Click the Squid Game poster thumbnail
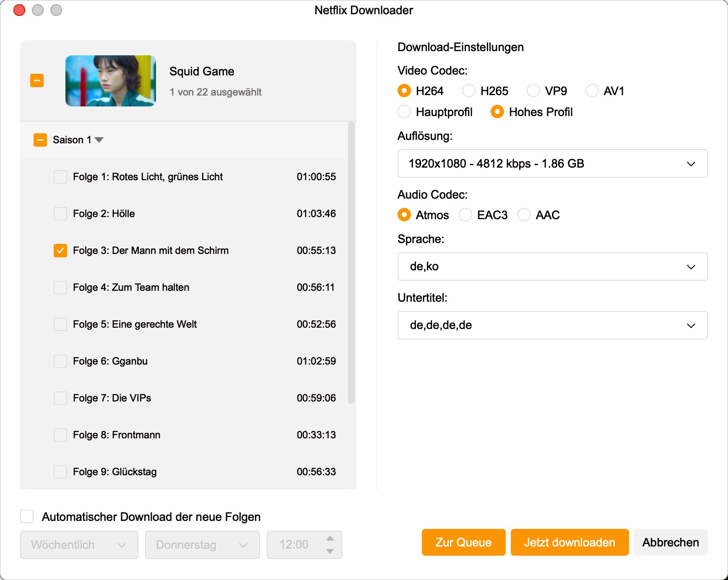This screenshot has width=728, height=580. pyautogui.click(x=110, y=80)
